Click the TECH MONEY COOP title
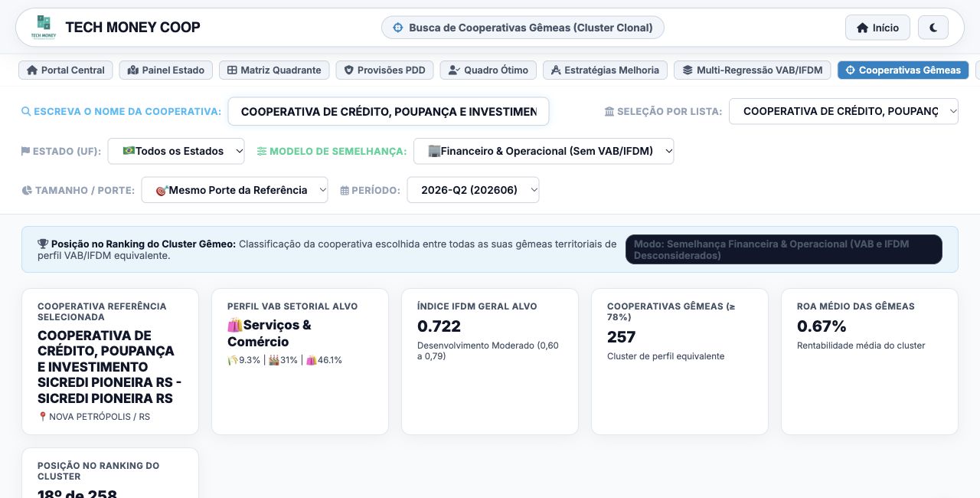This screenshot has height=498, width=980. tap(132, 27)
